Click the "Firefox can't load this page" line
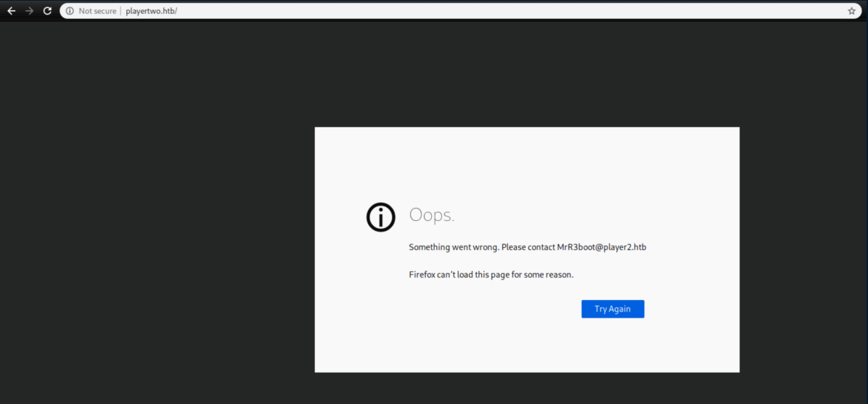Viewport: 868px width, 404px height. pyautogui.click(x=491, y=275)
